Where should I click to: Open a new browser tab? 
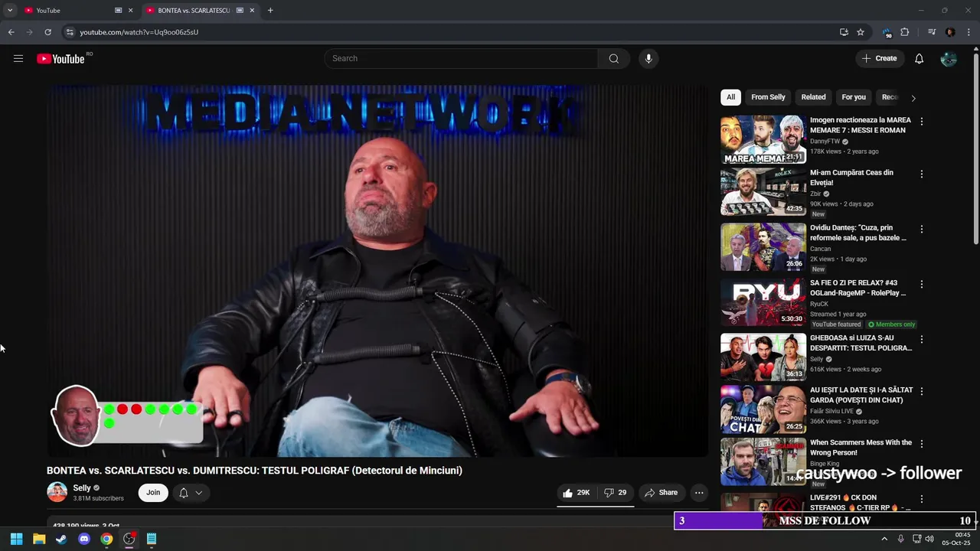270,11
